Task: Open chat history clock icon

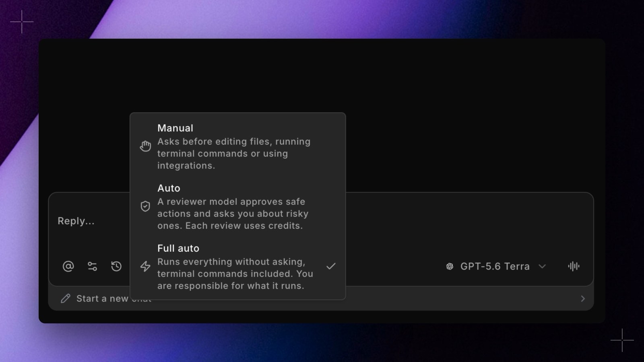Action: coord(116,266)
